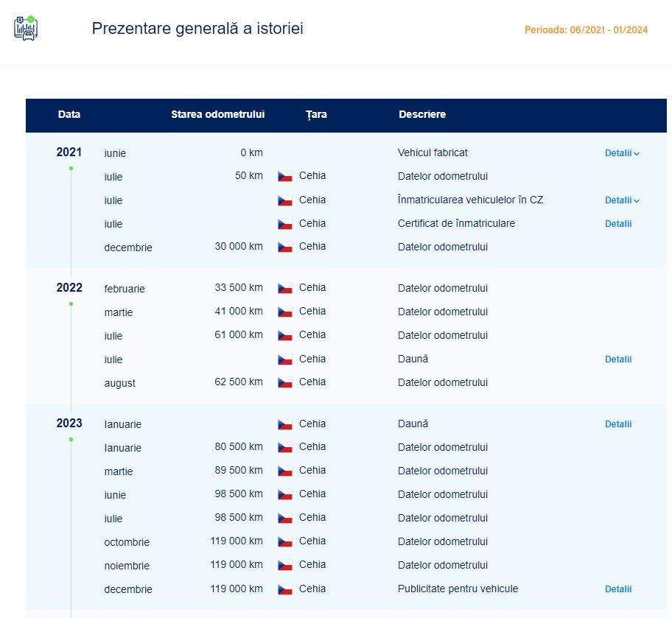Click the octombrie month label
Viewport: 672px width, 618px height.
pyautogui.click(x=127, y=542)
